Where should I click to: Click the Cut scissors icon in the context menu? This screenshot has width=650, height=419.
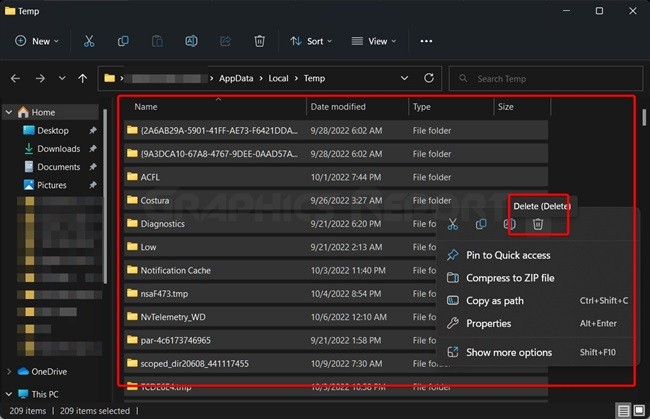click(x=453, y=224)
